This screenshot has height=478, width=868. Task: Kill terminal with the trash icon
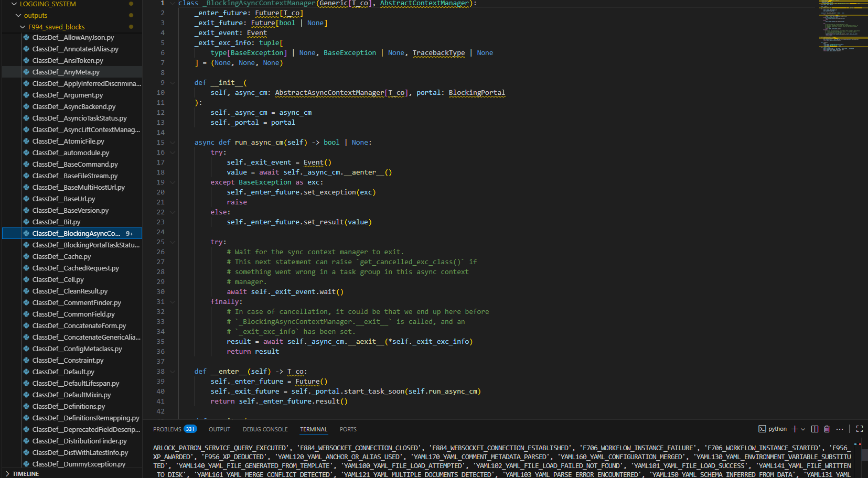[x=827, y=429]
